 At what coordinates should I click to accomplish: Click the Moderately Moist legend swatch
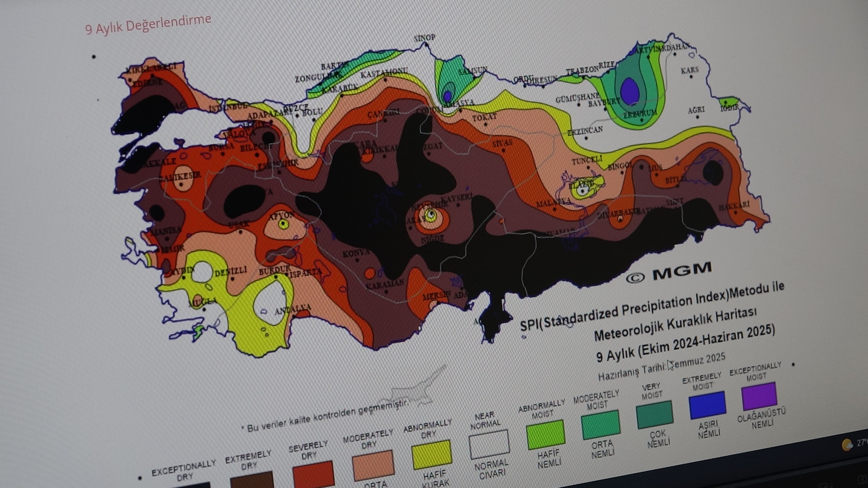click(x=600, y=425)
